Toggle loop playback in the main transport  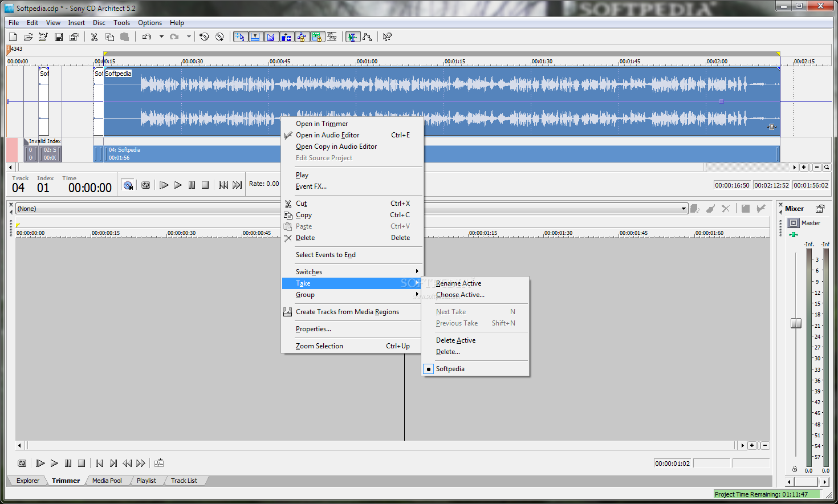tap(146, 185)
